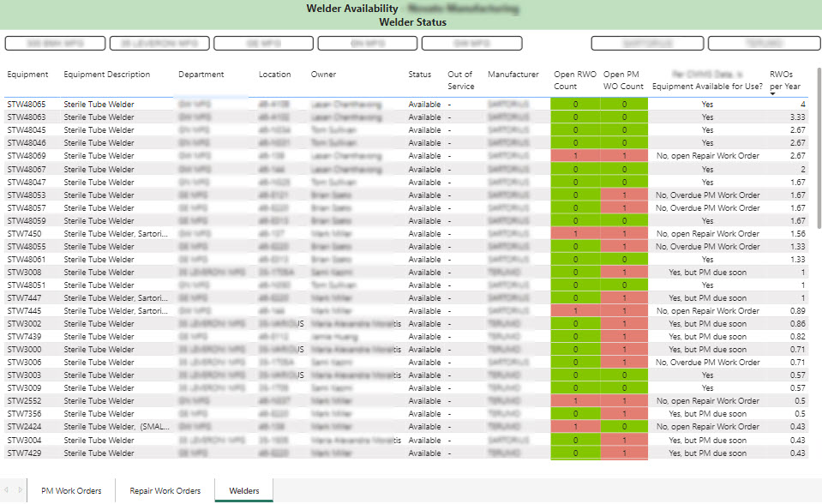Switch to the Repair Work Orders tab
The width and height of the screenshot is (822, 504).
click(165, 491)
